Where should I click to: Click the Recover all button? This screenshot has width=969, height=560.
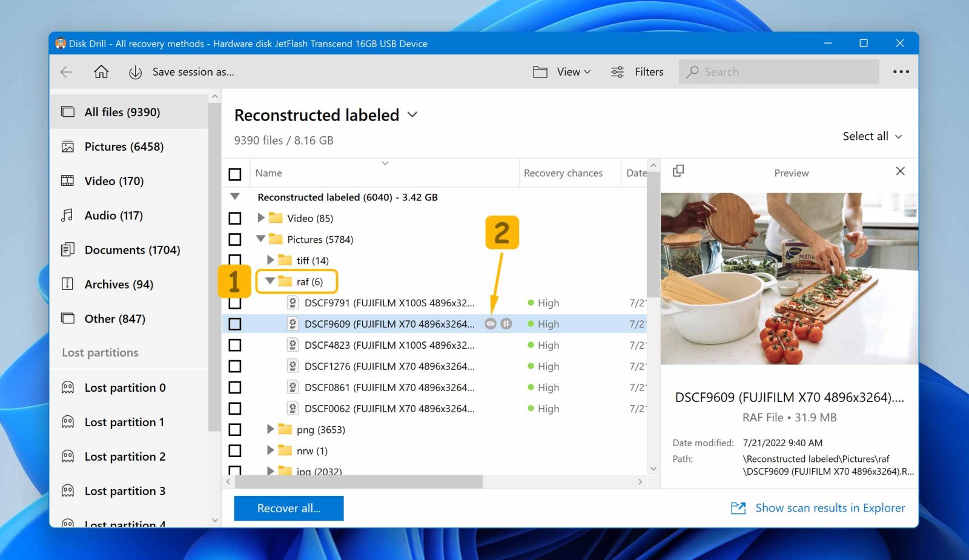pyautogui.click(x=289, y=508)
